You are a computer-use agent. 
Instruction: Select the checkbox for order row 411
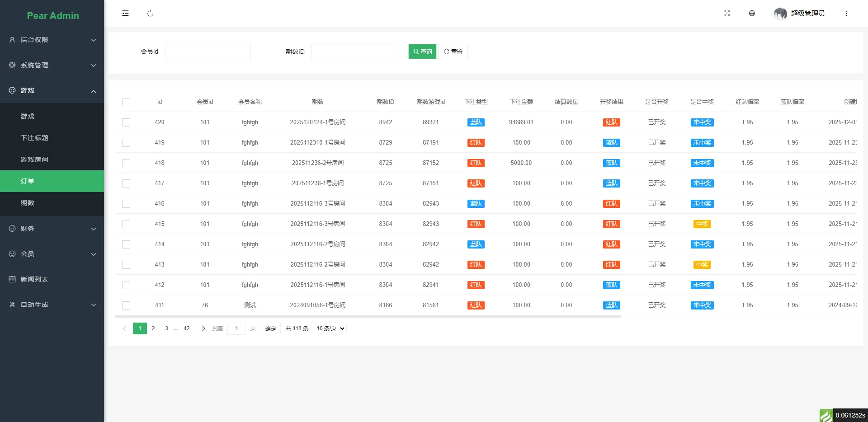(x=126, y=305)
